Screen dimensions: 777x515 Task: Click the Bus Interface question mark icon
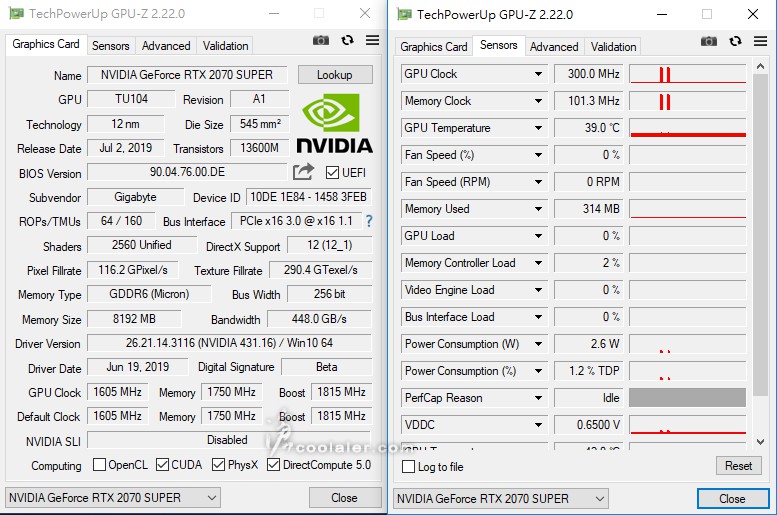[369, 221]
